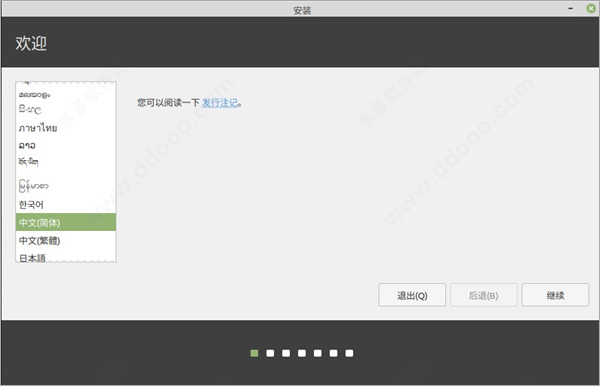Open the 发行注记 release notes link
Viewport: 600px width, 386px height.
click(220, 103)
